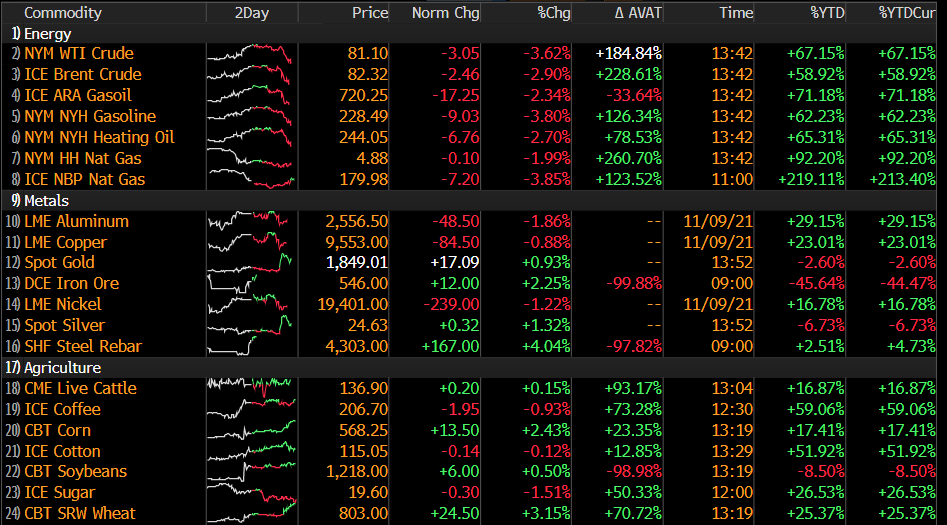Open ICE ARA Gasoil details
The width and height of the screenshot is (947, 525).
pos(78,95)
